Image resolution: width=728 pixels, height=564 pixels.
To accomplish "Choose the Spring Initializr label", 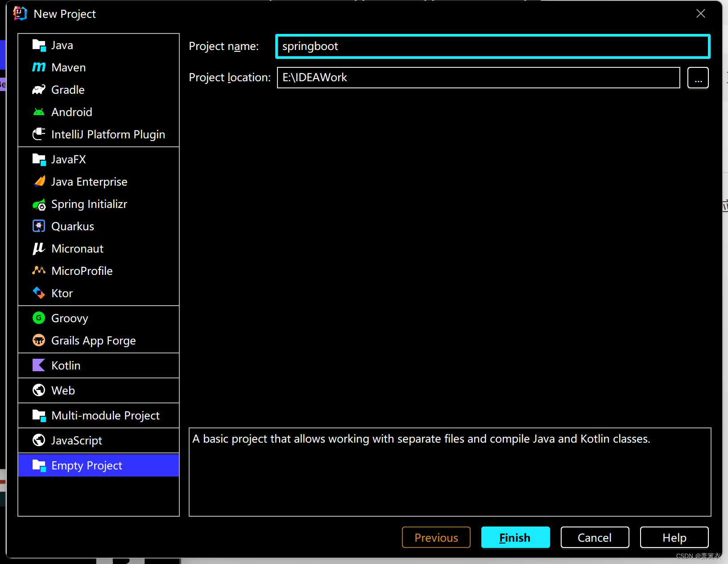I will click(89, 204).
